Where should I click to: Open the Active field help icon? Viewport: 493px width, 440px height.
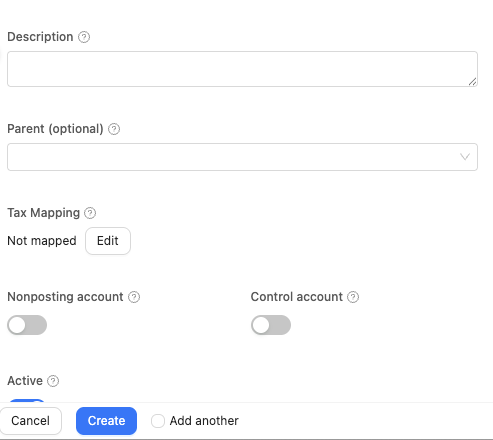53,381
